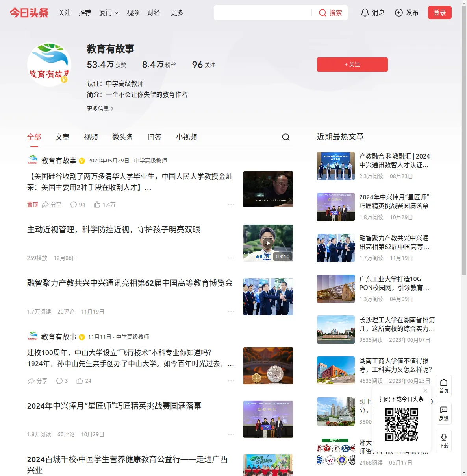Open more options for 建校100周年 post
Screen dimensions: 467x476
tap(231, 381)
